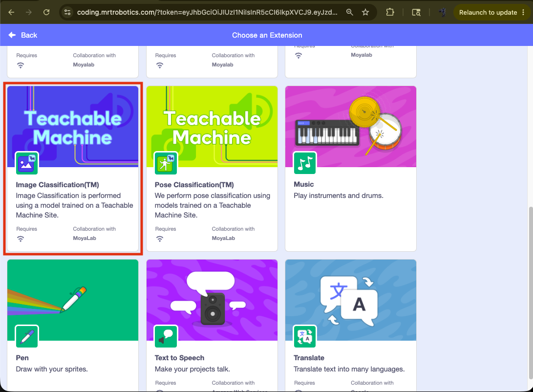Click 'Play instruments and drums.' description

(338, 196)
